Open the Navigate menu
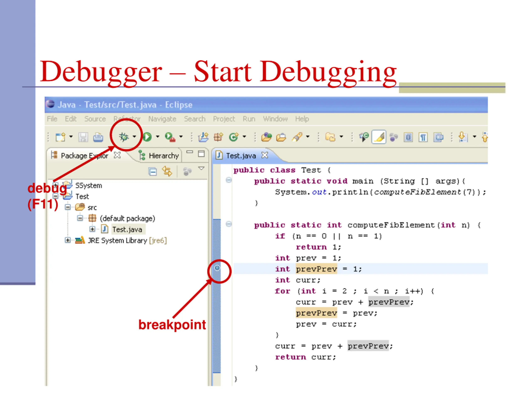Viewport: 532px width, 399px height. (x=162, y=119)
